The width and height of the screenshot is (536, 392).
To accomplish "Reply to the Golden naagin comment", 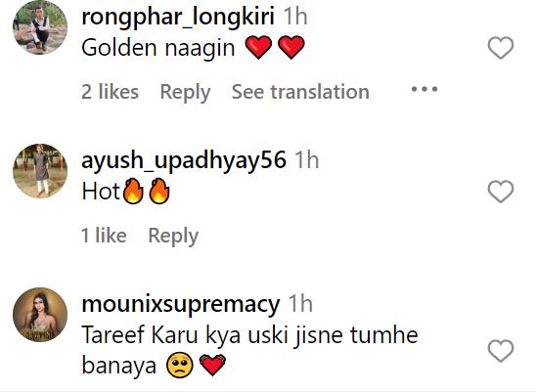I will pyautogui.click(x=185, y=92).
